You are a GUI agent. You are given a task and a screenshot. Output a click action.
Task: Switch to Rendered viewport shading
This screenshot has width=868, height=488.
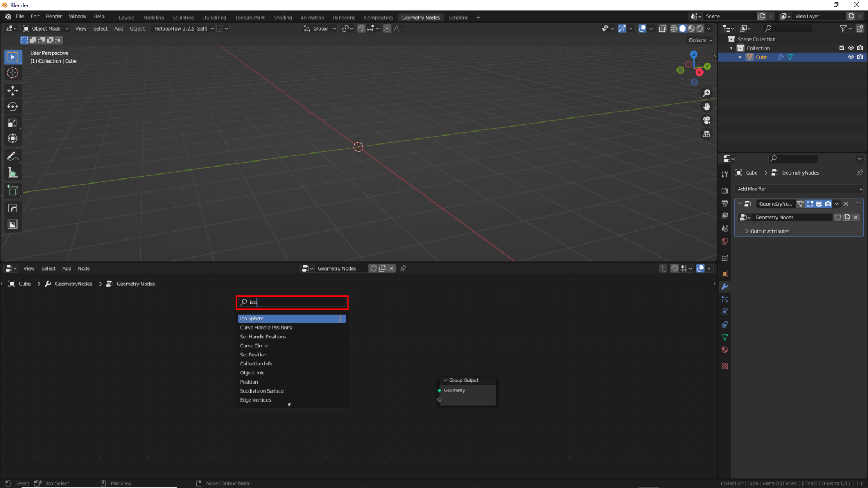click(x=700, y=28)
